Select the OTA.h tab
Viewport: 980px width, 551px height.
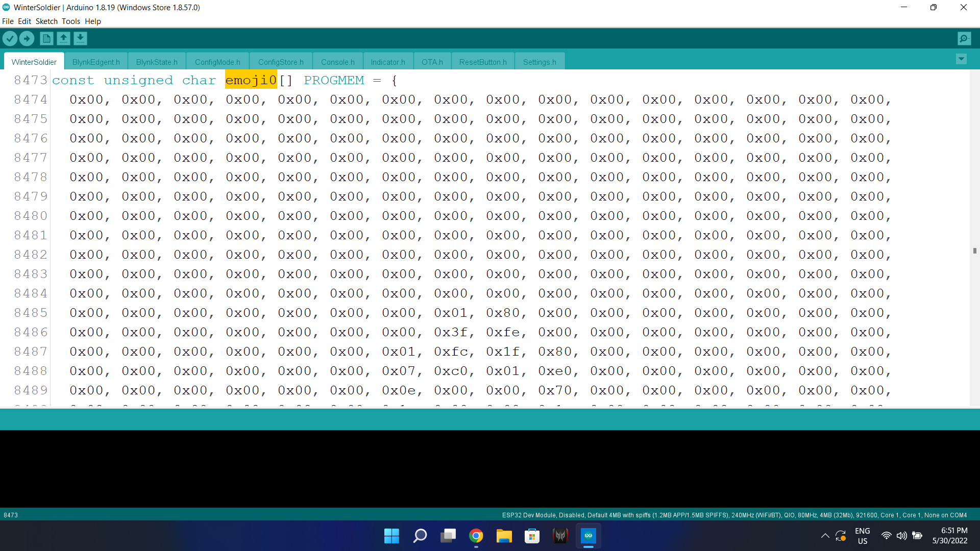point(432,62)
